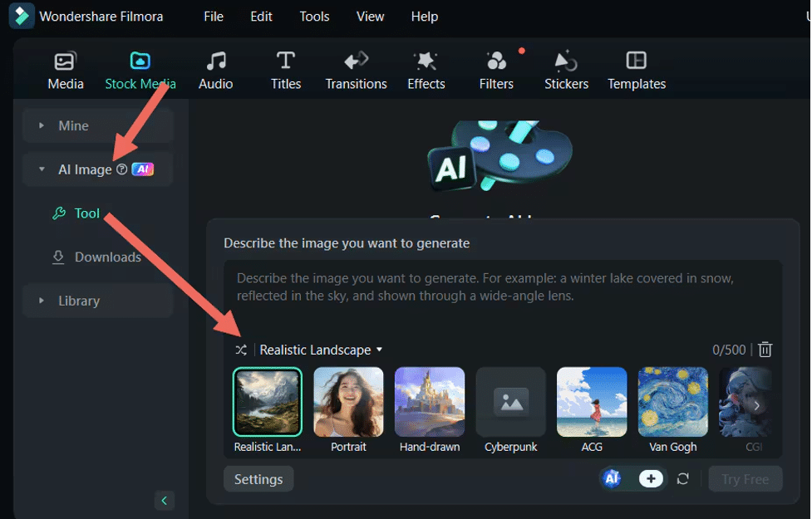The height and width of the screenshot is (519, 812).
Task: Open the Settings button
Action: click(x=258, y=479)
